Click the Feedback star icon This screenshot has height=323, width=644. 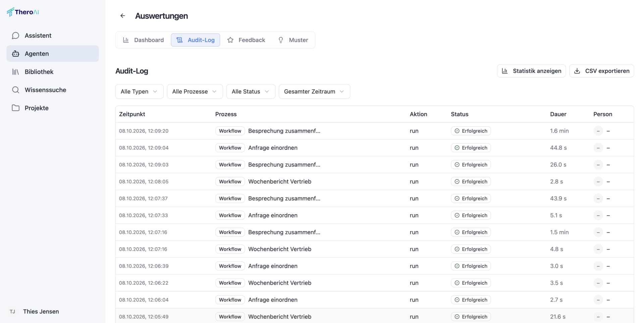coord(230,40)
